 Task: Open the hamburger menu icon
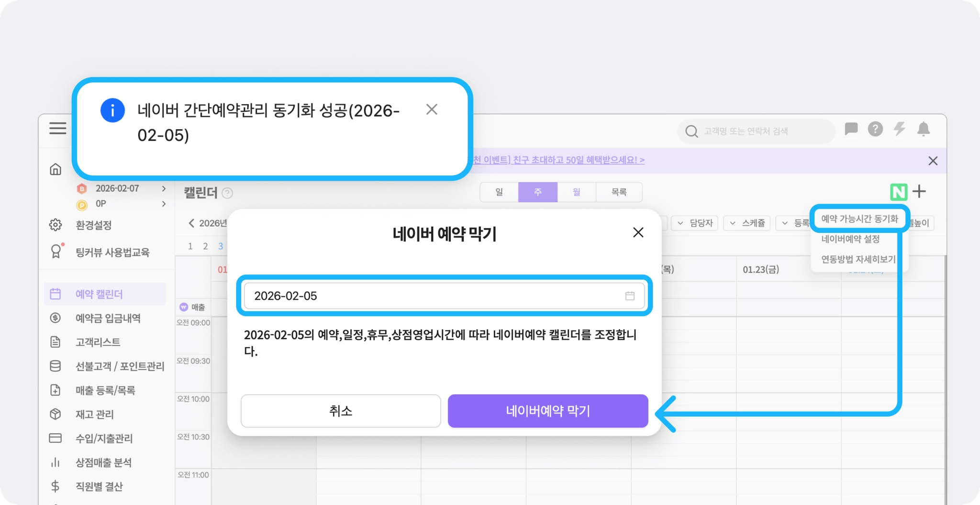pos(57,128)
